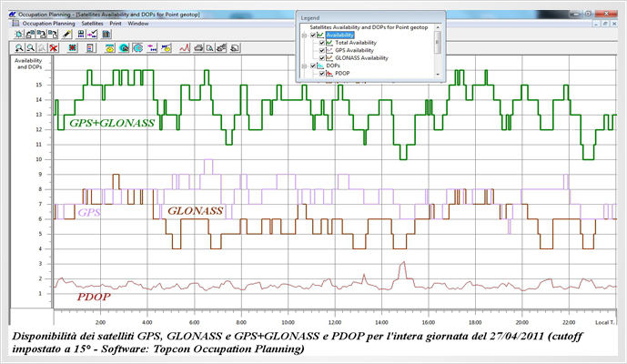Click the fourth document-arrow icon in top toolbar
Image resolution: width=627 pixels, height=364 pixels.
click(53, 34)
